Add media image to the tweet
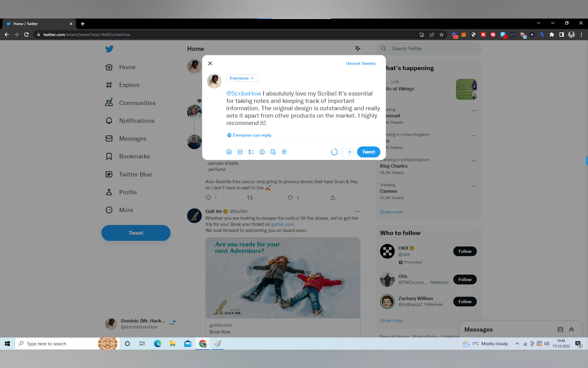The width and height of the screenshot is (588, 368). pyautogui.click(x=229, y=152)
